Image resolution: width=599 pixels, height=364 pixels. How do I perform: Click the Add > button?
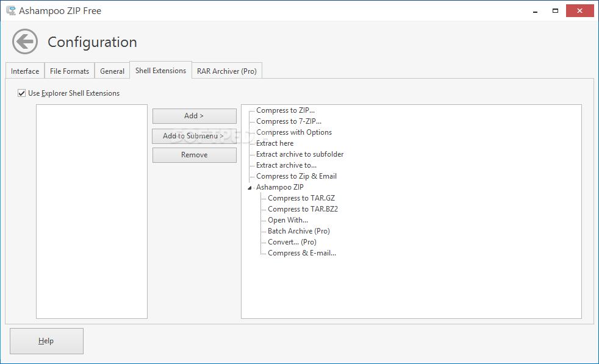195,116
